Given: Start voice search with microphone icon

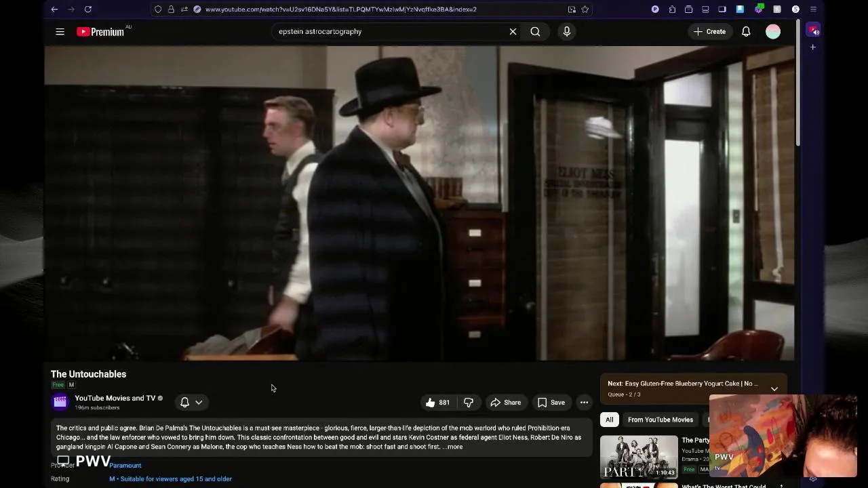Looking at the screenshot, I should 567,31.
